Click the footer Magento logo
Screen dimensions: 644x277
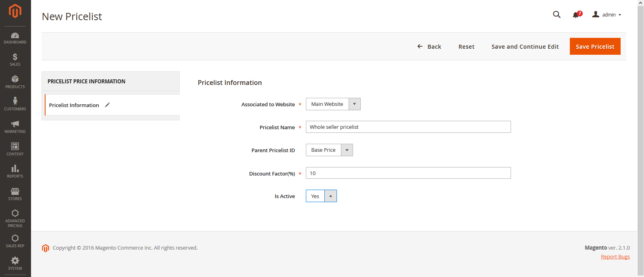coord(46,248)
